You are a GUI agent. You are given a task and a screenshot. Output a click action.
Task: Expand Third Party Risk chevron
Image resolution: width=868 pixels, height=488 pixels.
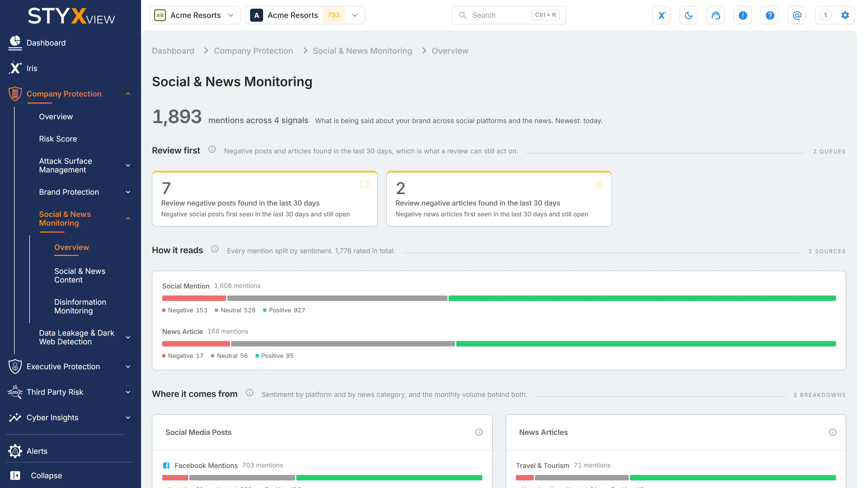point(128,392)
